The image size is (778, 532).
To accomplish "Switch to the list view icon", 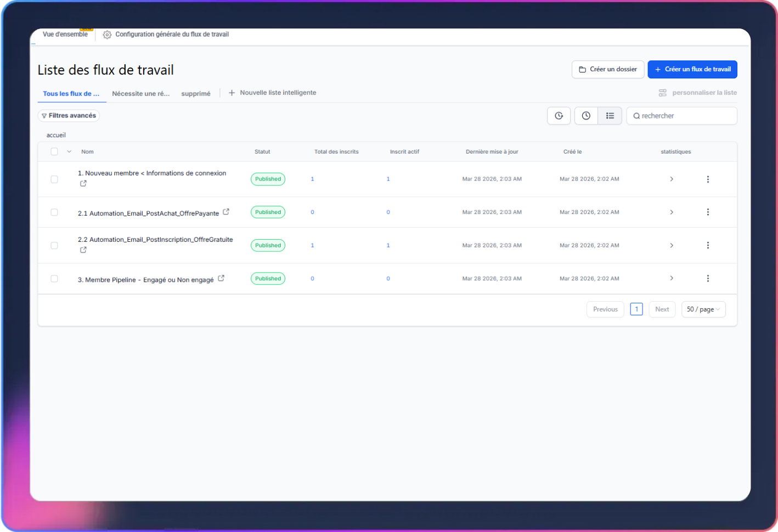I will point(610,116).
